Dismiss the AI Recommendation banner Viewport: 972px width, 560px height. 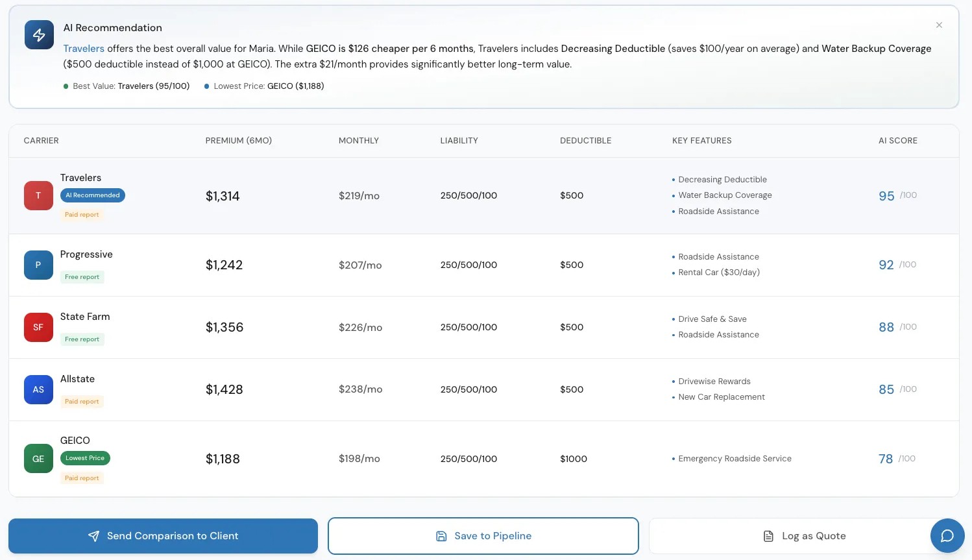click(939, 25)
